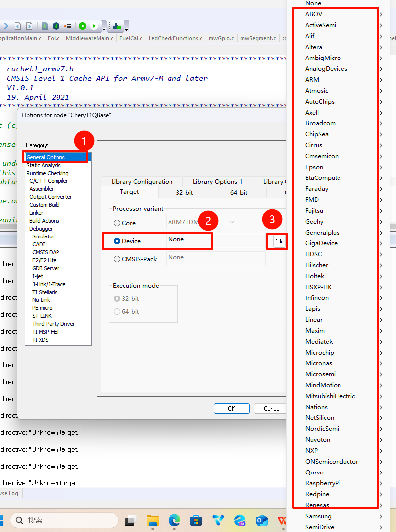396x532 pixels.
Task: Click Debug without Downloading white play icon
Action: (x=94, y=26)
